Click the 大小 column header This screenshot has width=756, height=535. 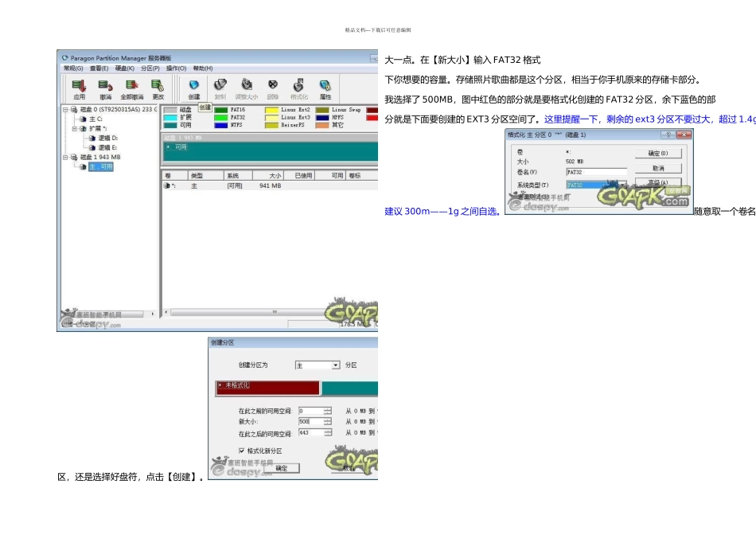click(x=268, y=176)
